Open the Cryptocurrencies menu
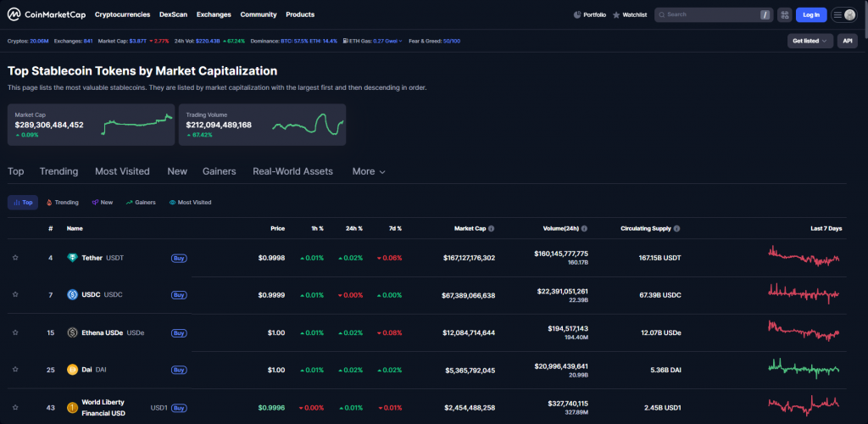868x424 pixels. click(122, 15)
